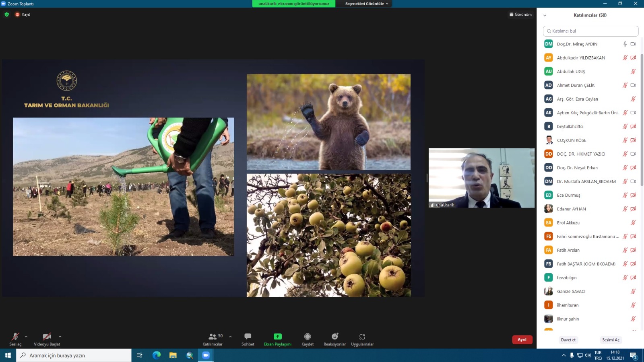Collapse the Katılımcılar panel chevron
This screenshot has width=644, height=362.
tap(545, 15)
